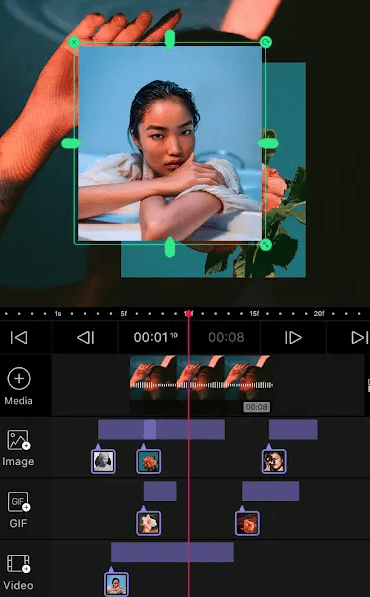Click the 15f mark on the ruler

[x=254, y=314]
